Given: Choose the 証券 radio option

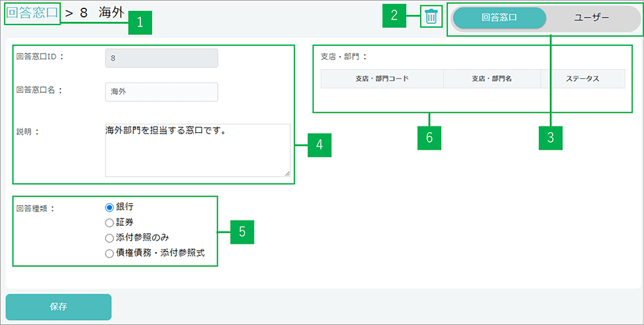Looking at the screenshot, I should pos(109,222).
